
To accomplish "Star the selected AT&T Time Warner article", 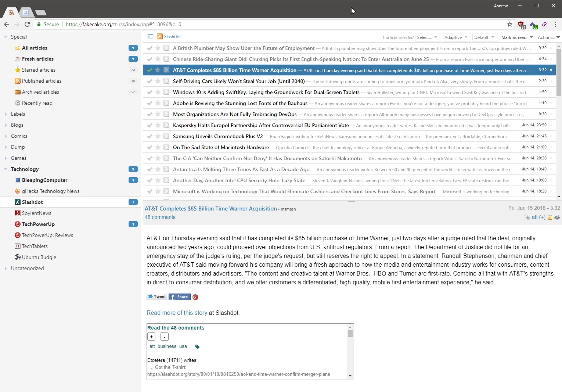I will click(158, 70).
